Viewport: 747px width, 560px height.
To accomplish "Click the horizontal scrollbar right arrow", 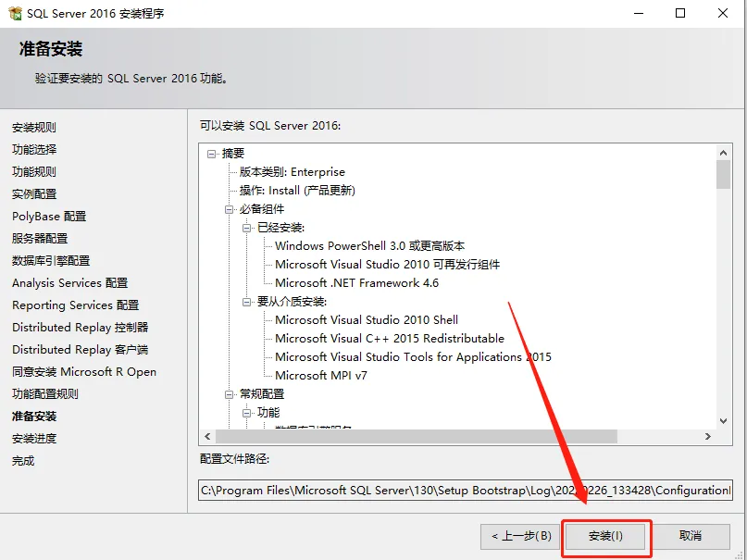I will point(708,436).
